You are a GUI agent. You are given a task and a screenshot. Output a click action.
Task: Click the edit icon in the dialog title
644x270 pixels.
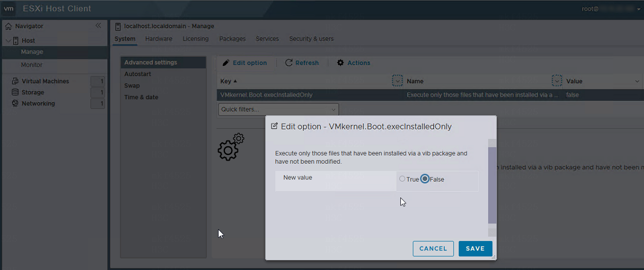[x=274, y=126]
